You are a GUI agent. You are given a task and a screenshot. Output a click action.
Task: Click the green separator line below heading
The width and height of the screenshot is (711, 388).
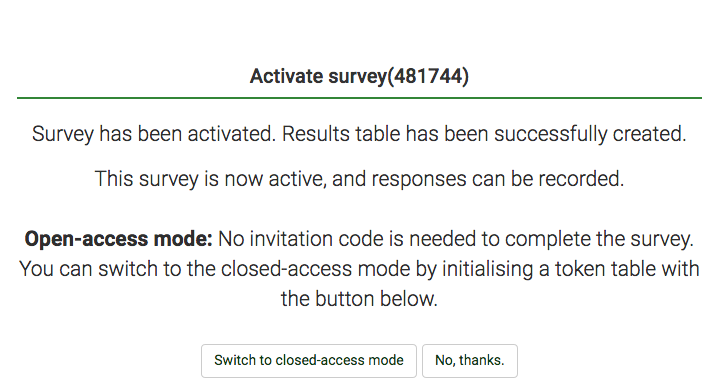click(x=359, y=97)
